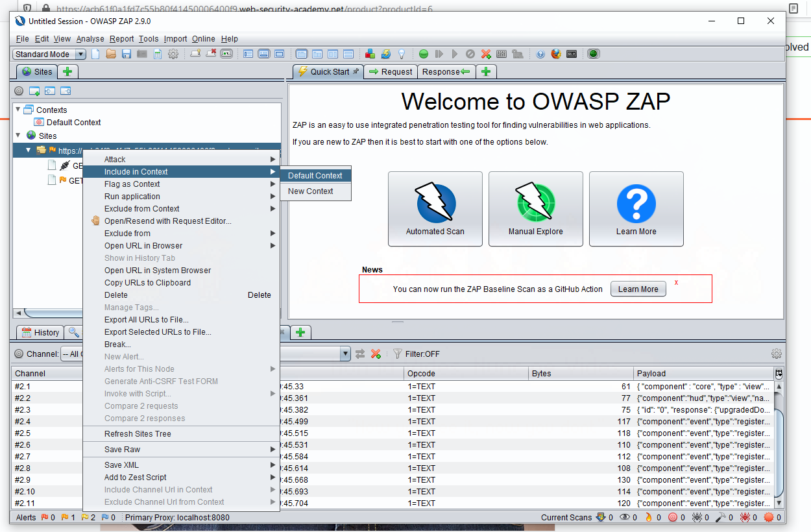
Task: Choose Default Context in the submenu
Action: pyautogui.click(x=315, y=176)
